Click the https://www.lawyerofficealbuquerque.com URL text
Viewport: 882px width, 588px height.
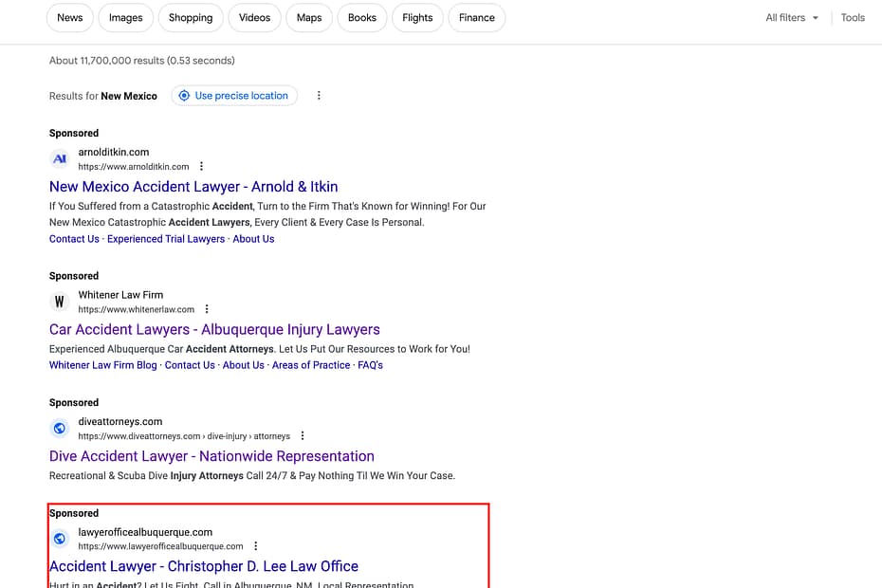pyautogui.click(x=160, y=546)
